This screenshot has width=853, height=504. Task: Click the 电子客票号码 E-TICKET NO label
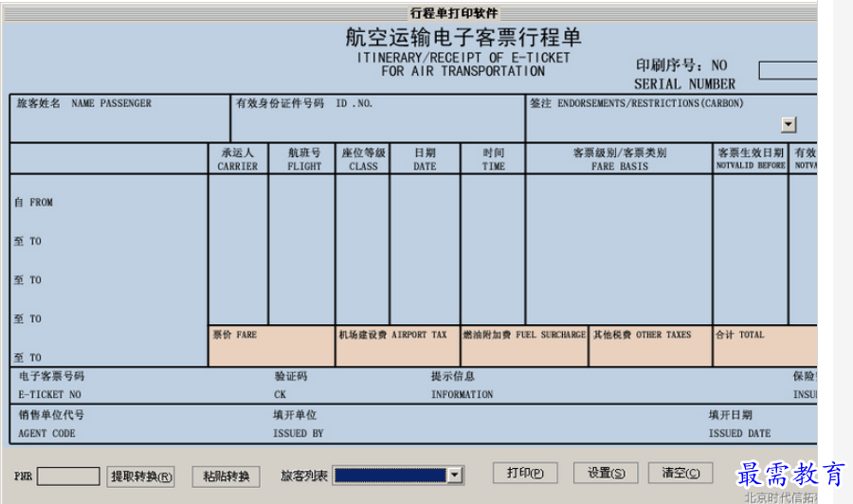[51, 385]
